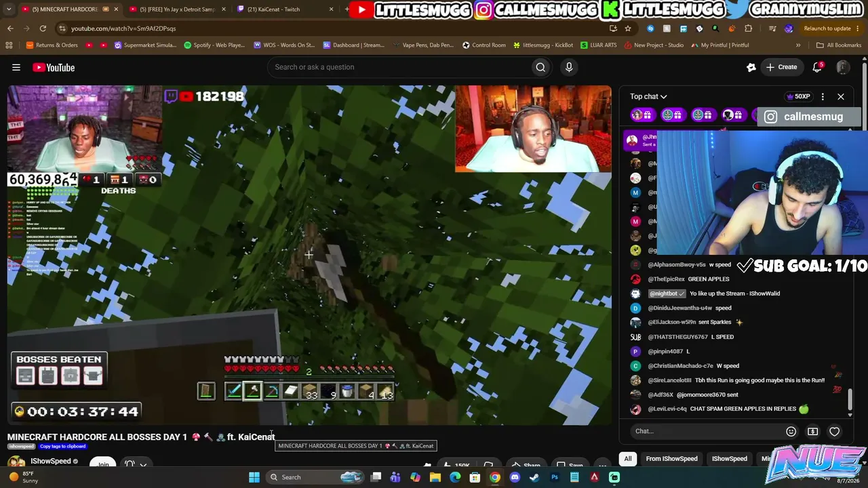Send a heart reaction in chat
The width and height of the screenshot is (868, 488).
pyautogui.click(x=835, y=431)
